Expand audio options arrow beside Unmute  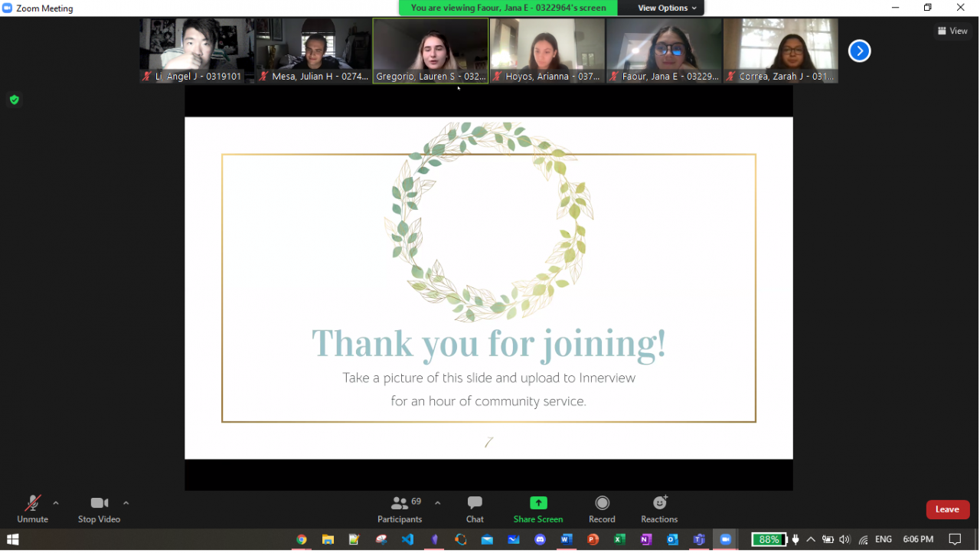click(x=56, y=503)
